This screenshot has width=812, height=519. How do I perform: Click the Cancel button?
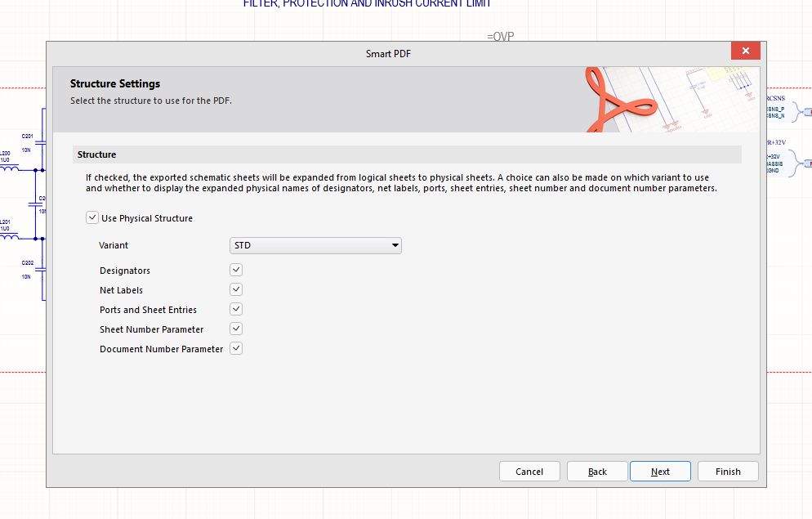click(x=529, y=472)
